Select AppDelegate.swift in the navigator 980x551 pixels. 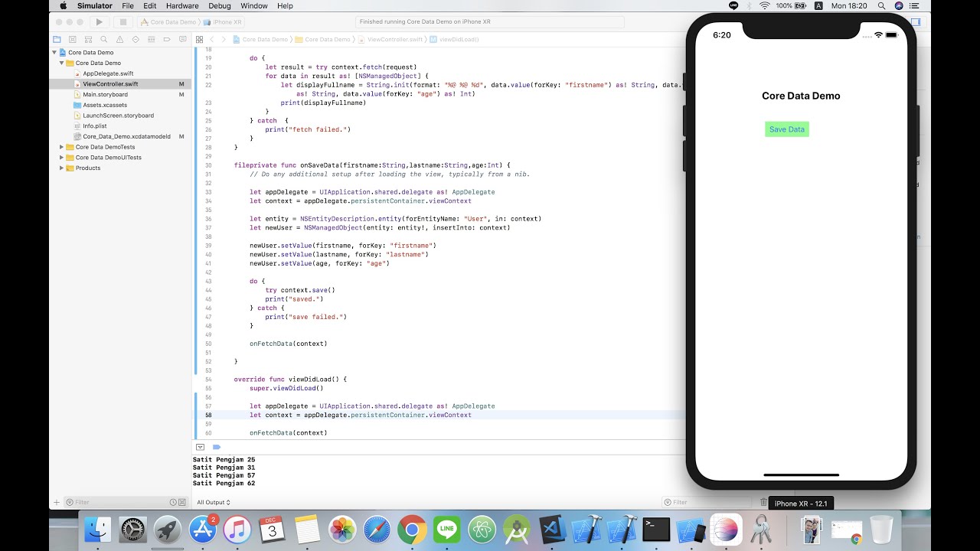pyautogui.click(x=108, y=73)
